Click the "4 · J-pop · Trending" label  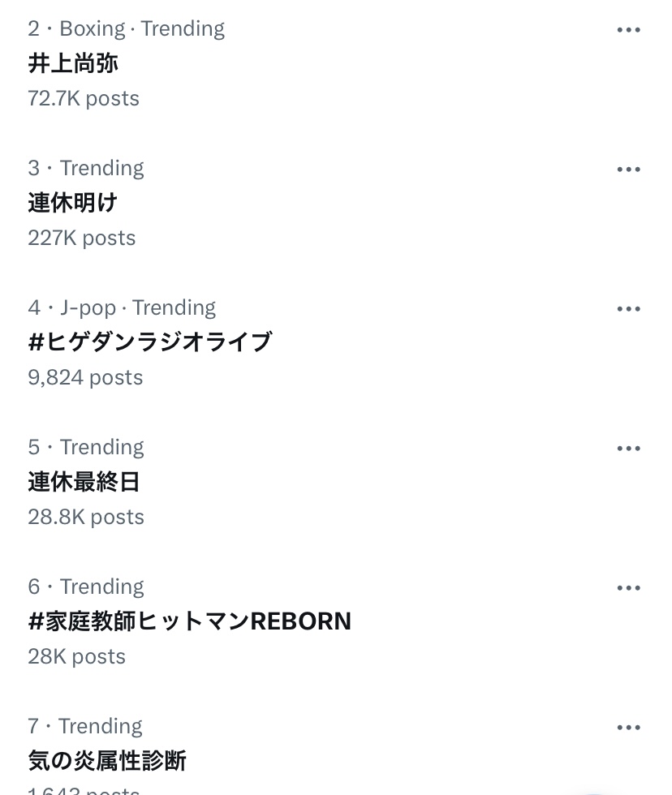pyautogui.click(x=122, y=308)
